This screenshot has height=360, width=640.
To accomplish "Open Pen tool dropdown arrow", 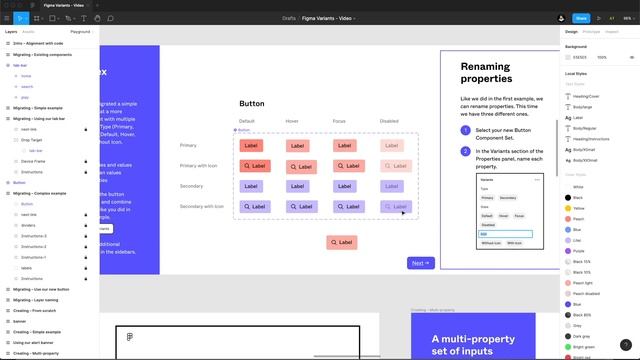I will 74,19.
